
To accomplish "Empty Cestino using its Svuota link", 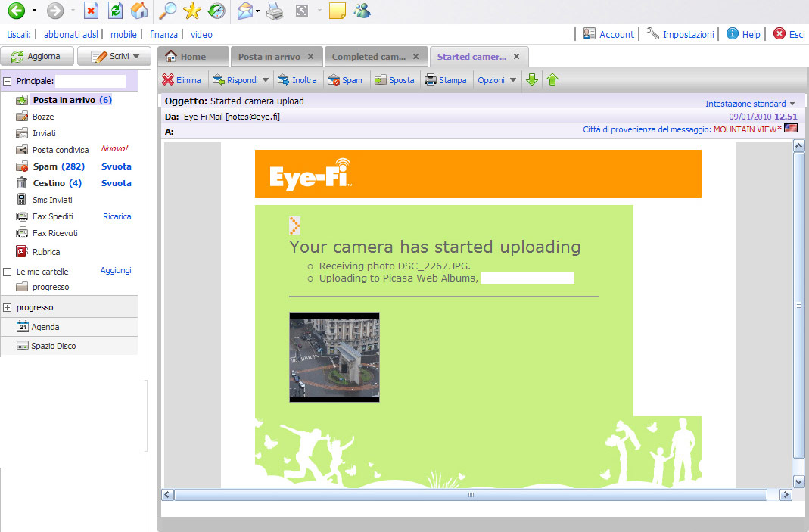I will (116, 182).
